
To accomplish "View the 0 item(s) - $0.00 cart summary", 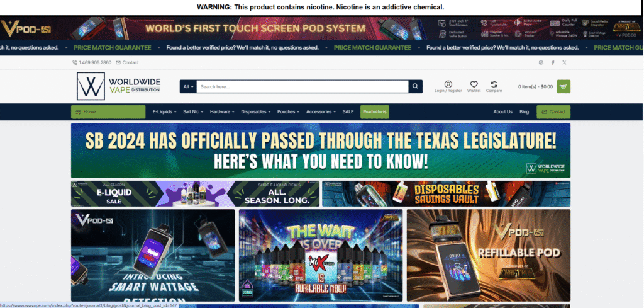I will pyautogui.click(x=535, y=87).
